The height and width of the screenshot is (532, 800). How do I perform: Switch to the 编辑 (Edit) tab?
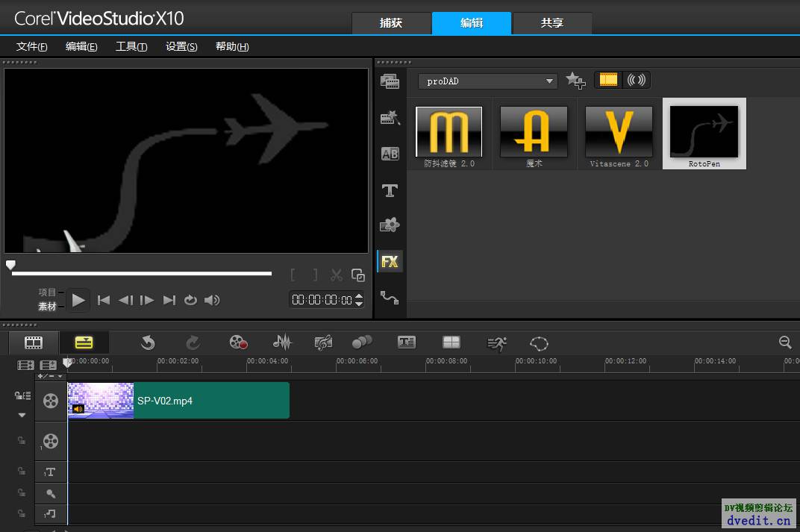472,23
